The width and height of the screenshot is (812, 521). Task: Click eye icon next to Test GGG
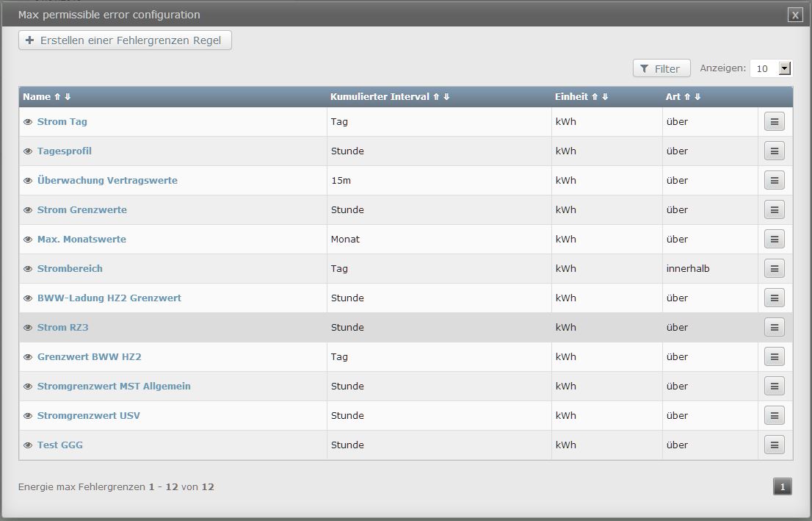click(x=28, y=445)
